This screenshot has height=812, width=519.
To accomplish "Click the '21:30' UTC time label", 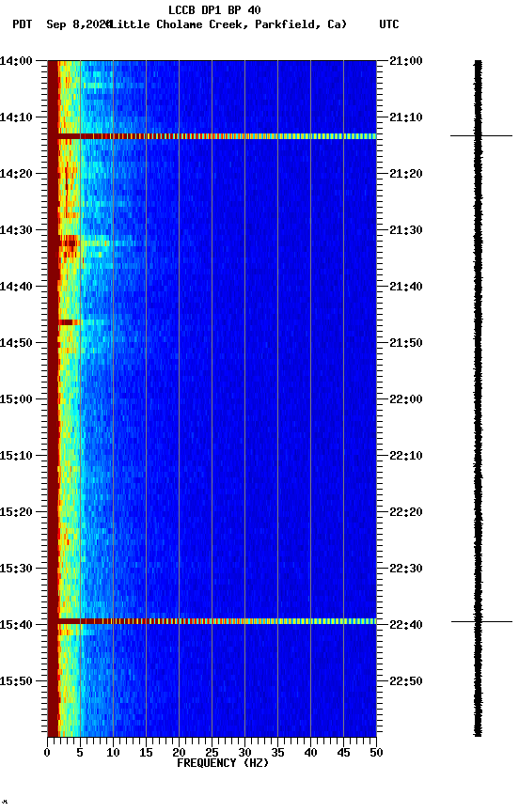I will tap(406, 230).
